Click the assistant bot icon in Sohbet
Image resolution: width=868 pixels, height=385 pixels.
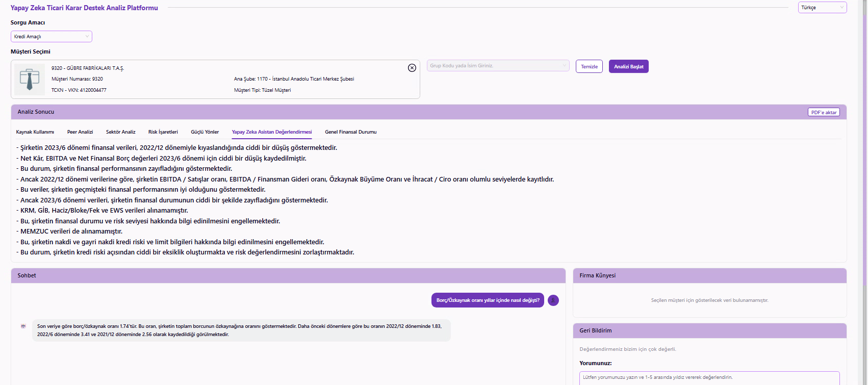point(23,326)
